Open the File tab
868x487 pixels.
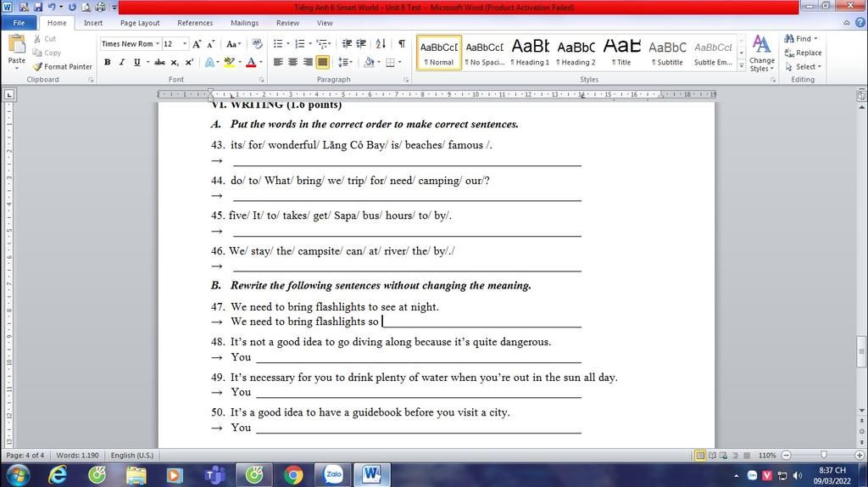point(19,23)
